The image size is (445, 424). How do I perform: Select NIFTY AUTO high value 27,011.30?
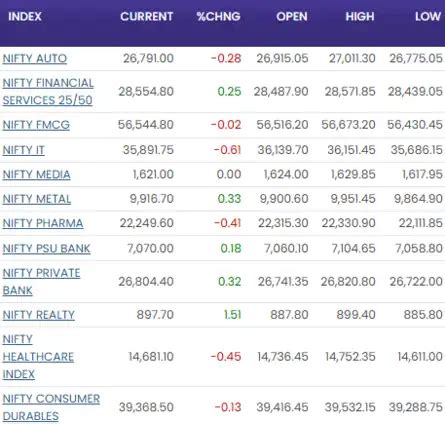pos(352,58)
